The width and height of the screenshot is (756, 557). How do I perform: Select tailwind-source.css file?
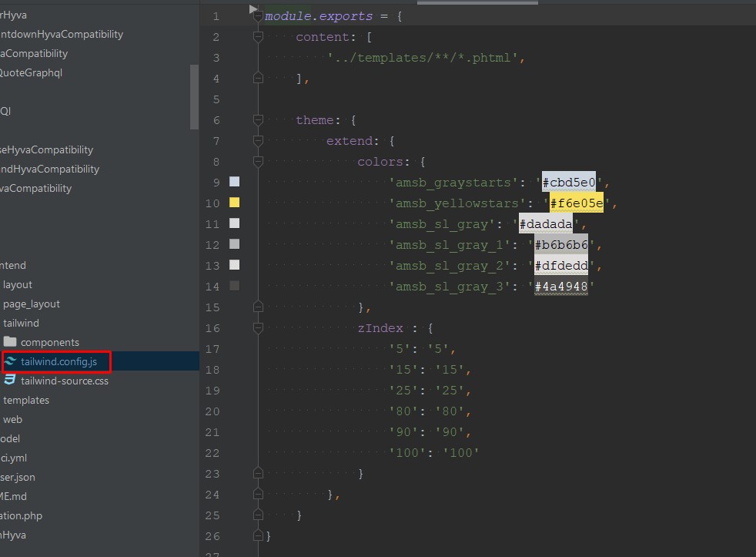64,381
